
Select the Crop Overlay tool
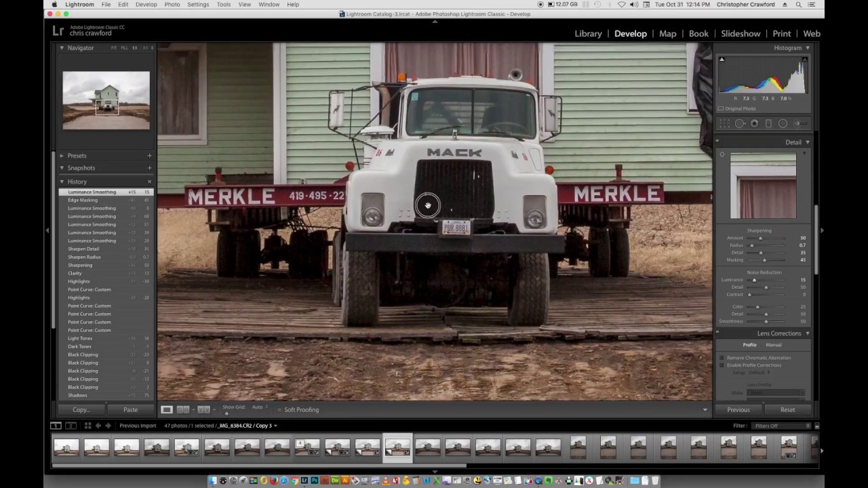click(725, 123)
